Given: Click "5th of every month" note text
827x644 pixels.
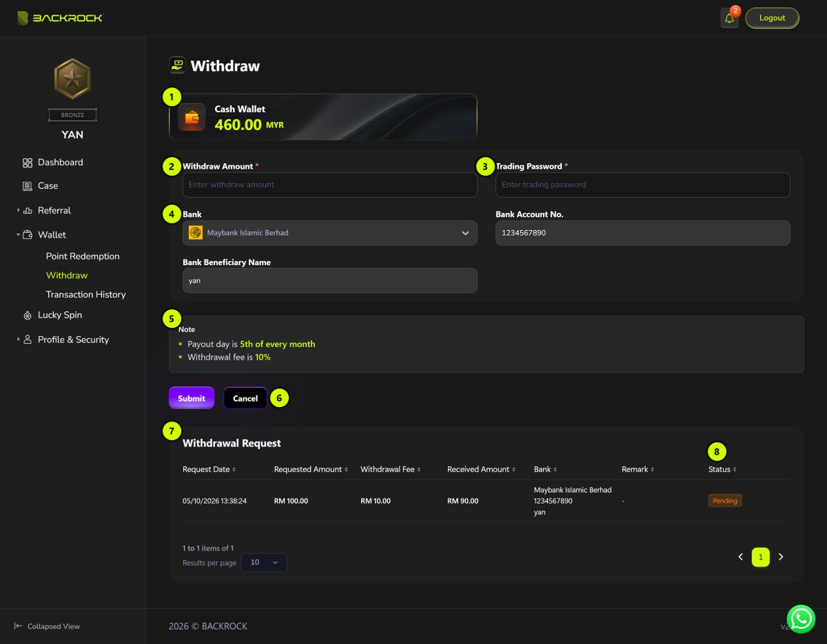Looking at the screenshot, I should 277,344.
